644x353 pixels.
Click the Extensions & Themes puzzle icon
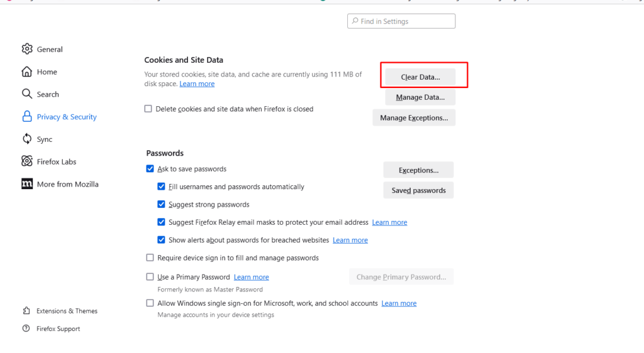point(26,310)
